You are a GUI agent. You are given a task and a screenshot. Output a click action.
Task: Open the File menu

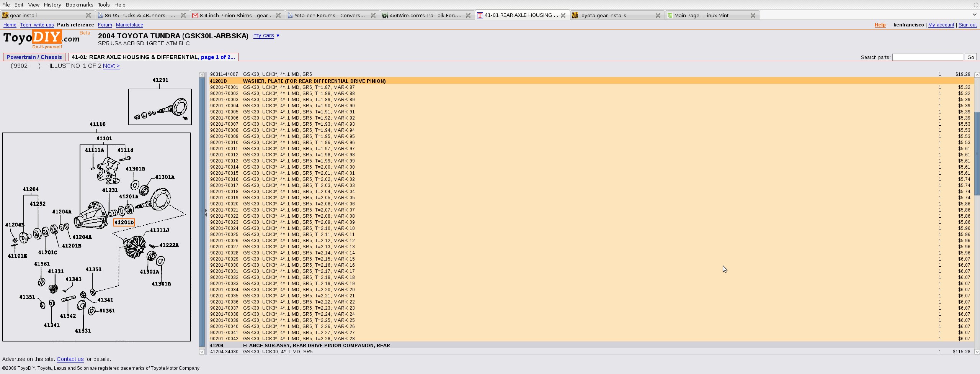(6, 5)
